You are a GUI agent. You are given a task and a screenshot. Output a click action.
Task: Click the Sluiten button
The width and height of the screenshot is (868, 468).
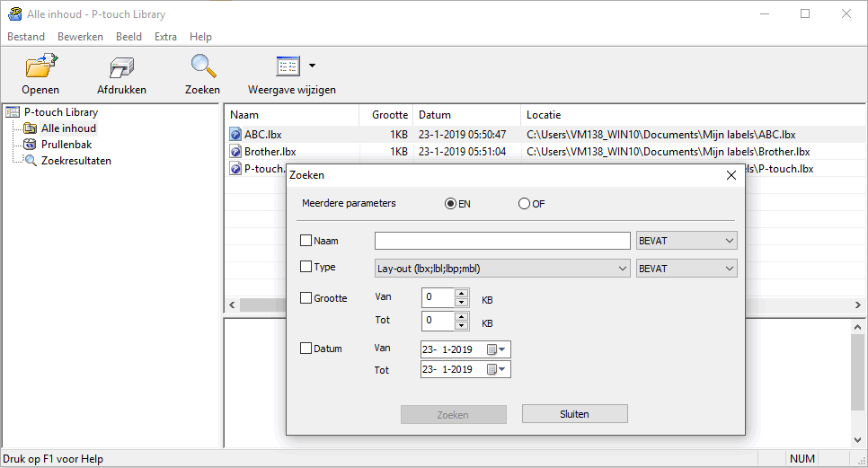pos(574,414)
